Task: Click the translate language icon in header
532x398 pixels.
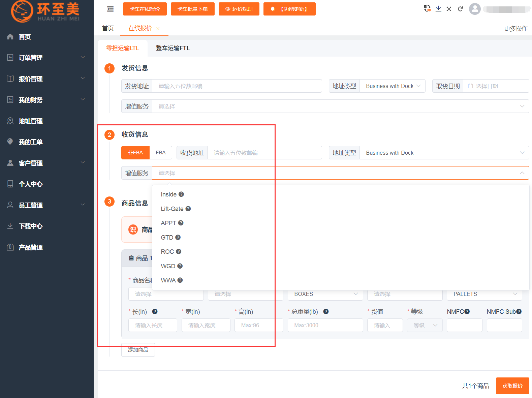Action: click(x=427, y=9)
